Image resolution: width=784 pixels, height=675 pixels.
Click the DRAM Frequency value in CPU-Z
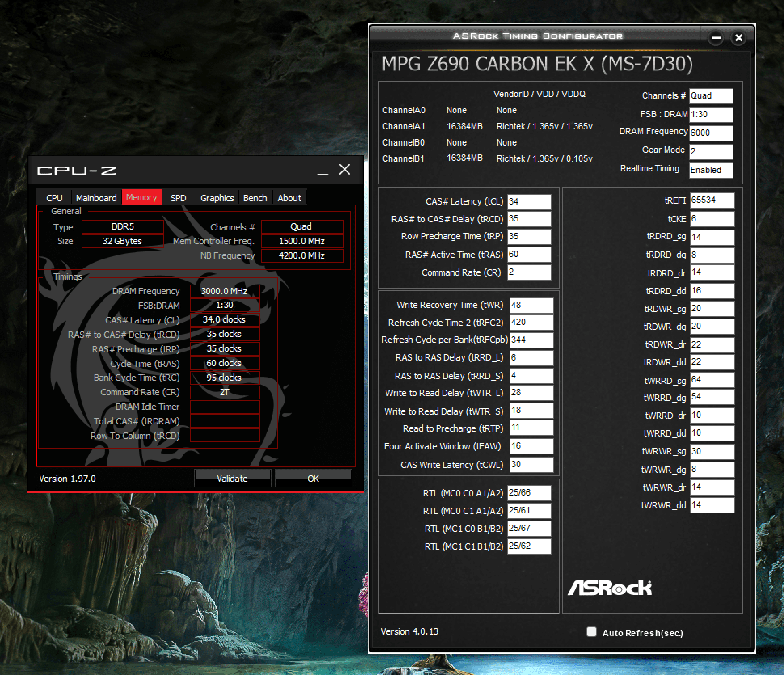[x=225, y=291]
